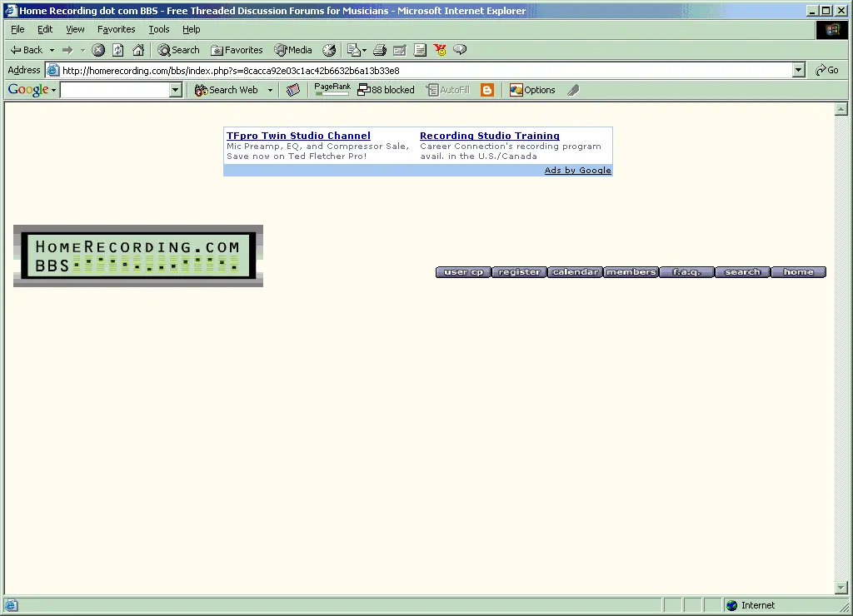The image size is (853, 616).
Task: Click the Google logo on the toolbar
Action: pyautogui.click(x=28, y=90)
